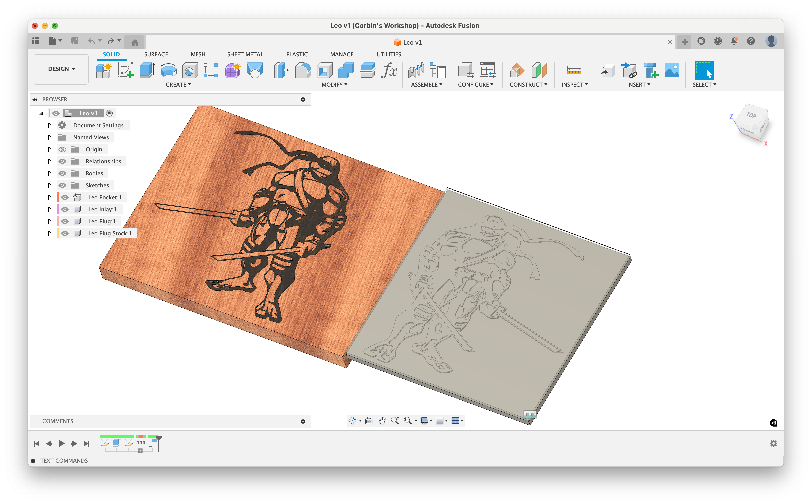
Task: Click the Extrude tool icon
Action: coord(147,71)
